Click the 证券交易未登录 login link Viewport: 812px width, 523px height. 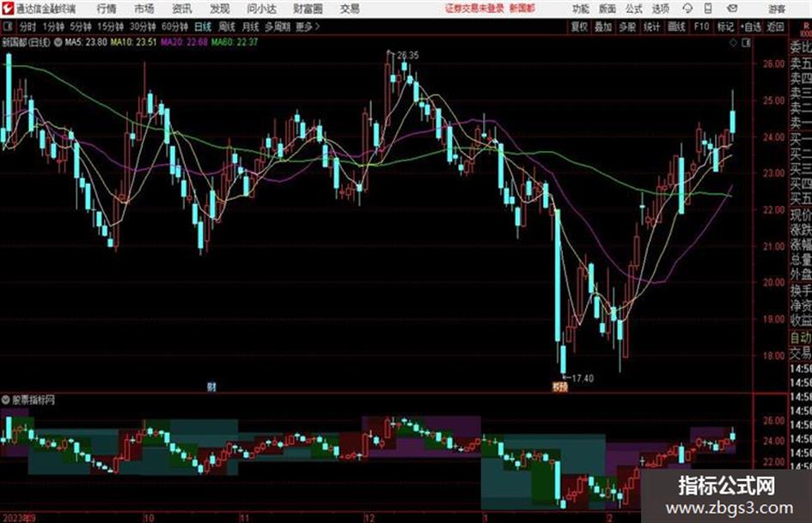click(x=474, y=9)
